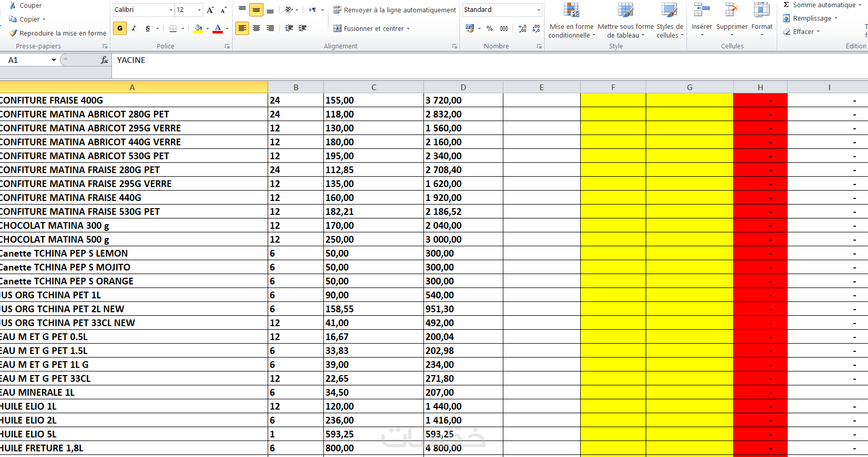Select the cell with price 182,21
The image size is (868, 457).
pos(373,212)
